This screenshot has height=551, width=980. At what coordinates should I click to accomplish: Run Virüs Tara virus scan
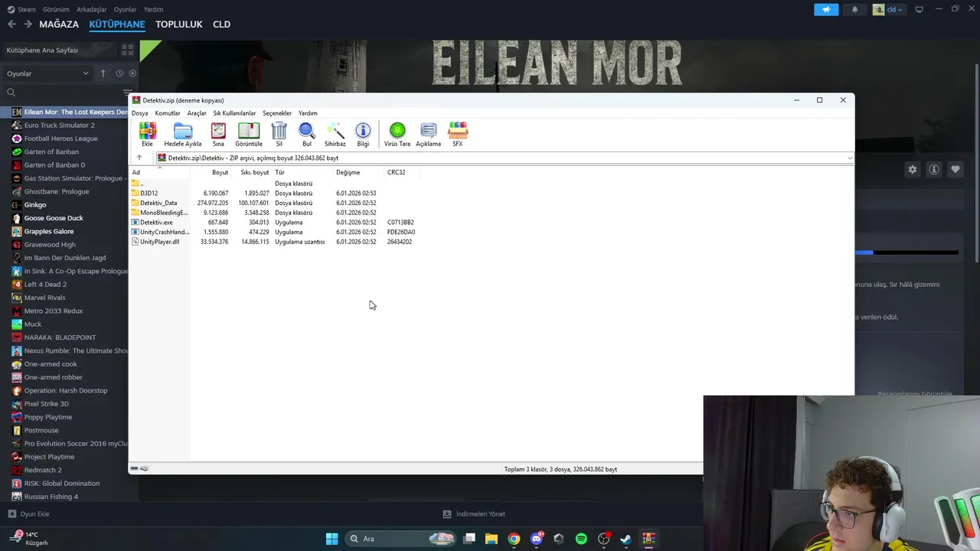(x=397, y=134)
